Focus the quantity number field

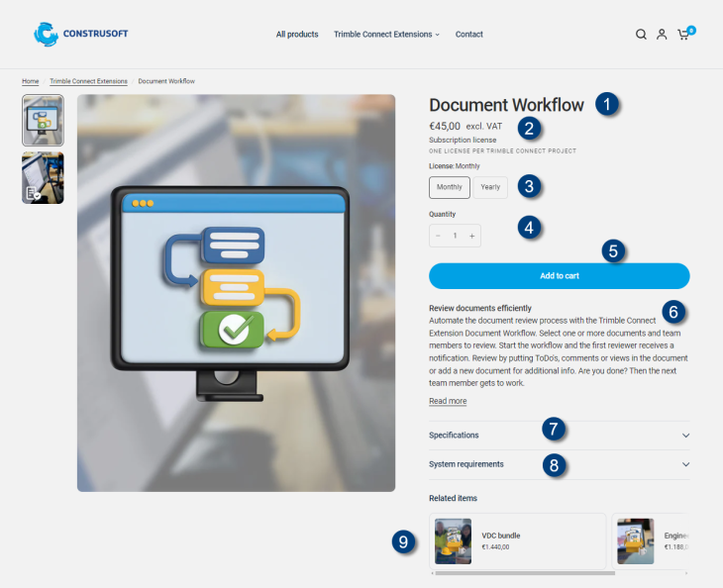point(455,236)
